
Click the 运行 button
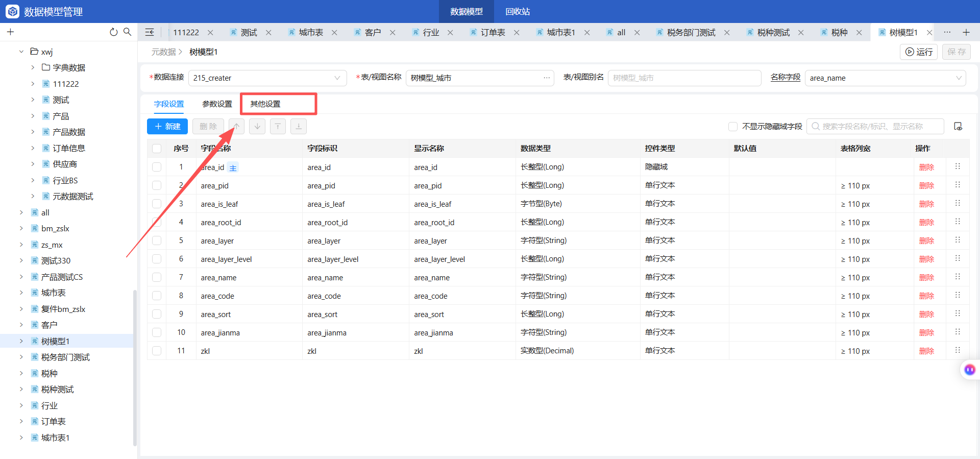[x=919, y=52]
